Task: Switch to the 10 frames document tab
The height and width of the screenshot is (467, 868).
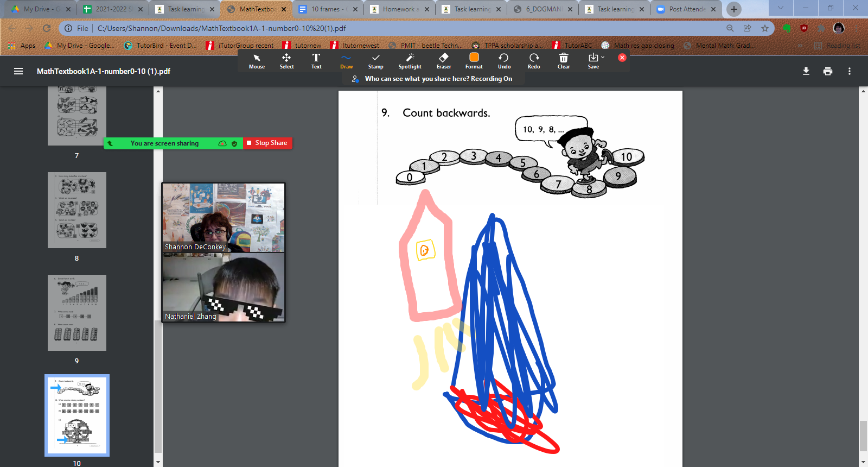Action: pyautogui.click(x=327, y=9)
